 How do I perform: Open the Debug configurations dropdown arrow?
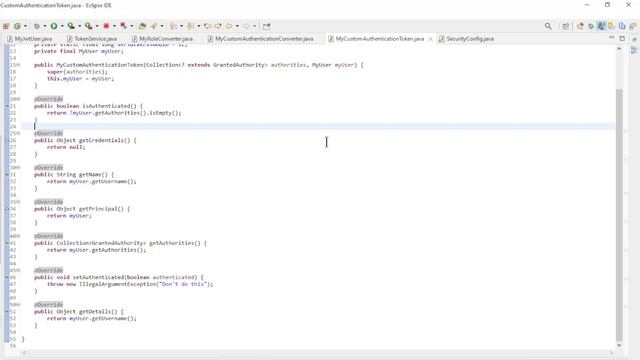(x=45, y=26)
